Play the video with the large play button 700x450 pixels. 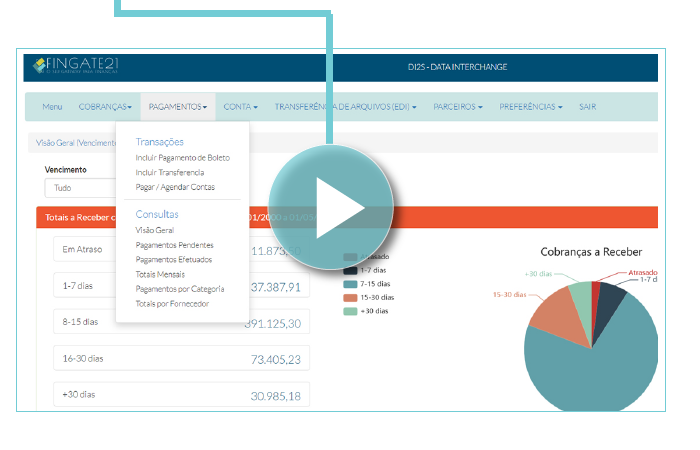click(331, 207)
